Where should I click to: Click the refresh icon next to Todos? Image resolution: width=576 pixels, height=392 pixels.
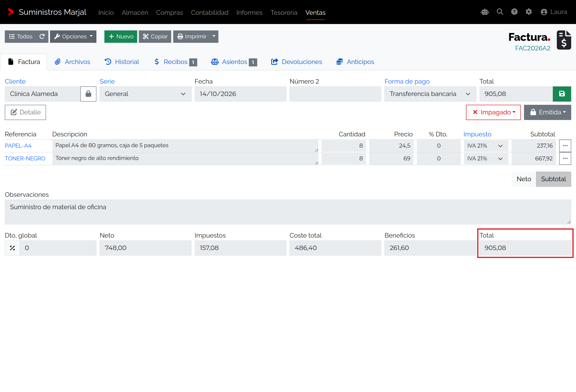tap(42, 36)
